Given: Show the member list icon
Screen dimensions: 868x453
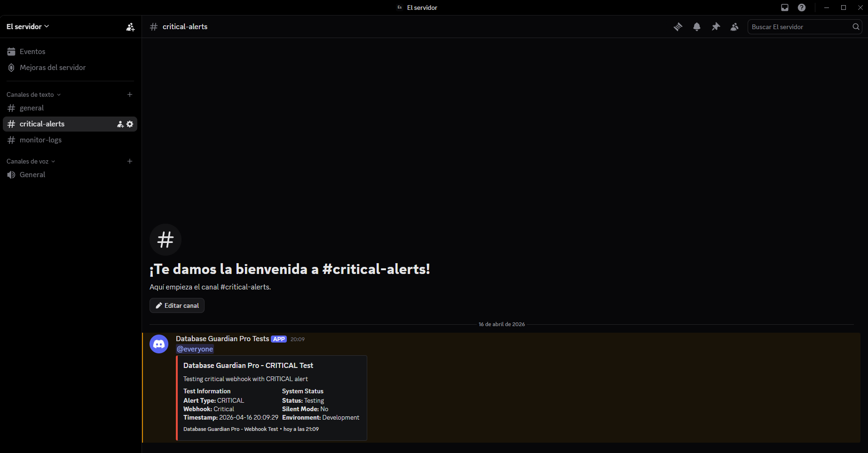Looking at the screenshot, I should click(x=734, y=27).
